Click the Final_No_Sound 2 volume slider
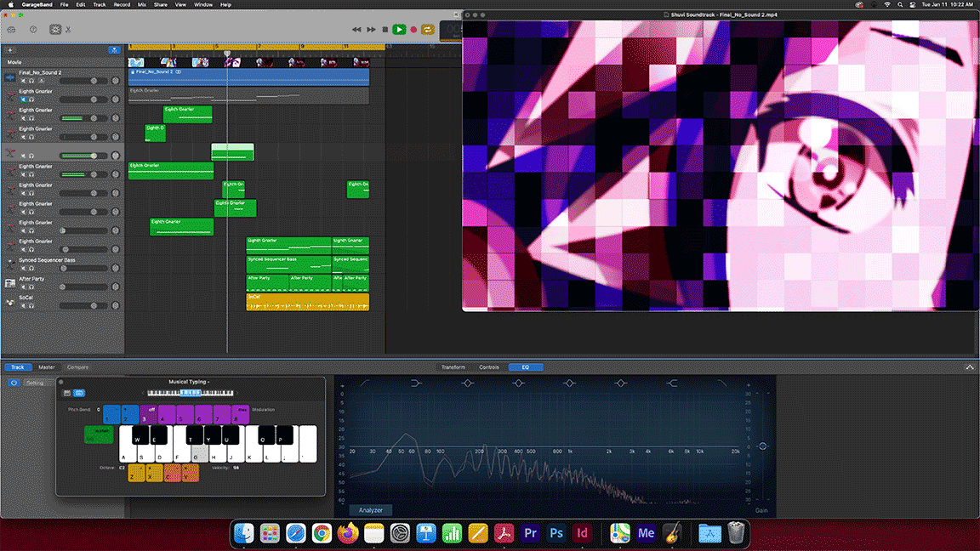The width and height of the screenshot is (980, 551). 83,81
